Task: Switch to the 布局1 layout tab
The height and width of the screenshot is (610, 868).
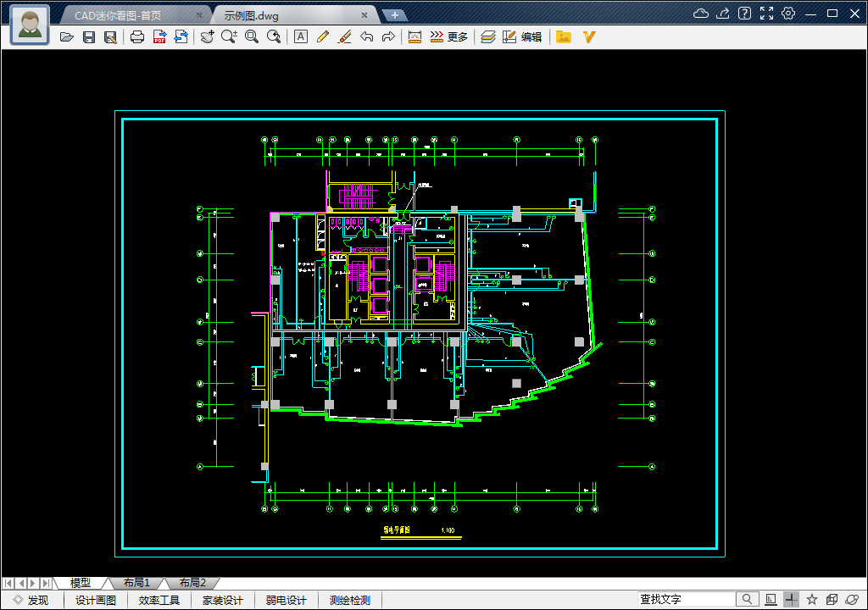Action: 136,583
